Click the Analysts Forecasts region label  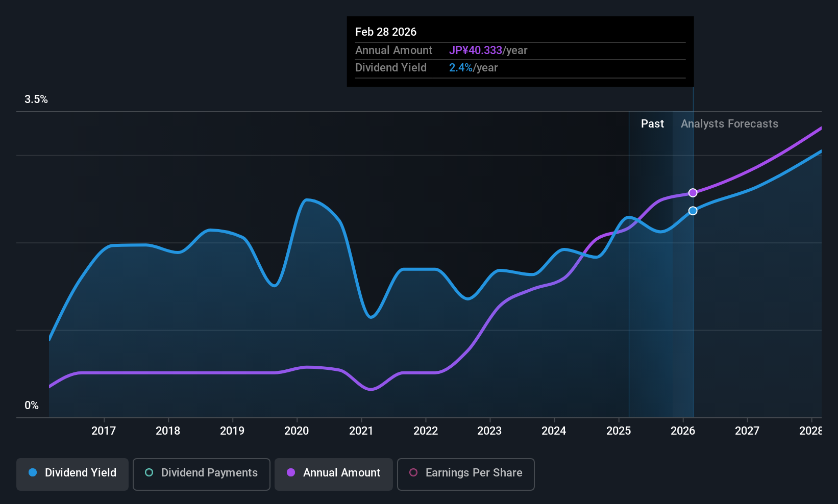tap(729, 124)
